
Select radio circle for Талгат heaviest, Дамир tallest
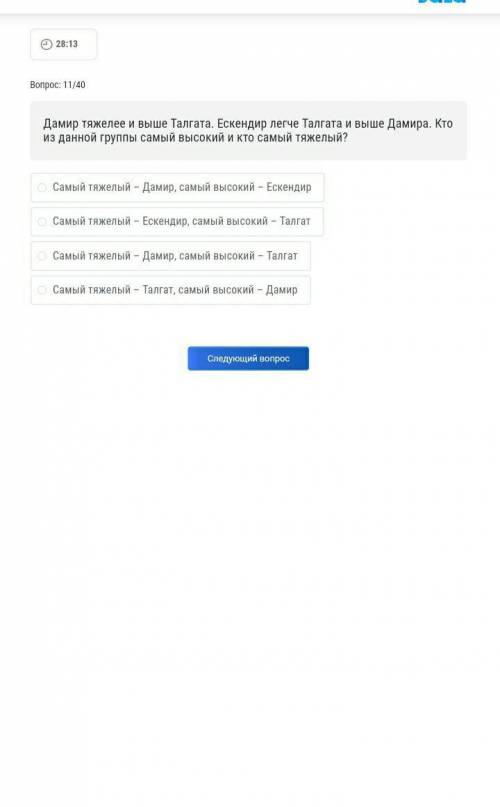click(42, 290)
